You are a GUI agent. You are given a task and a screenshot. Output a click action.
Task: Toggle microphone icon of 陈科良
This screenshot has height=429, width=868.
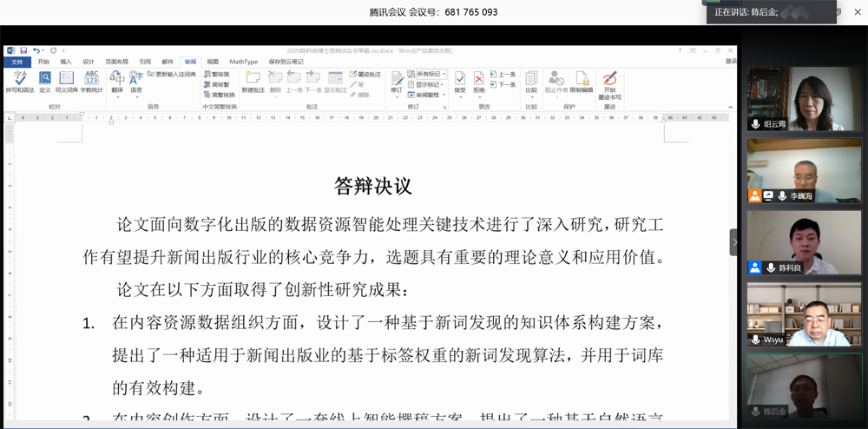[x=771, y=267]
